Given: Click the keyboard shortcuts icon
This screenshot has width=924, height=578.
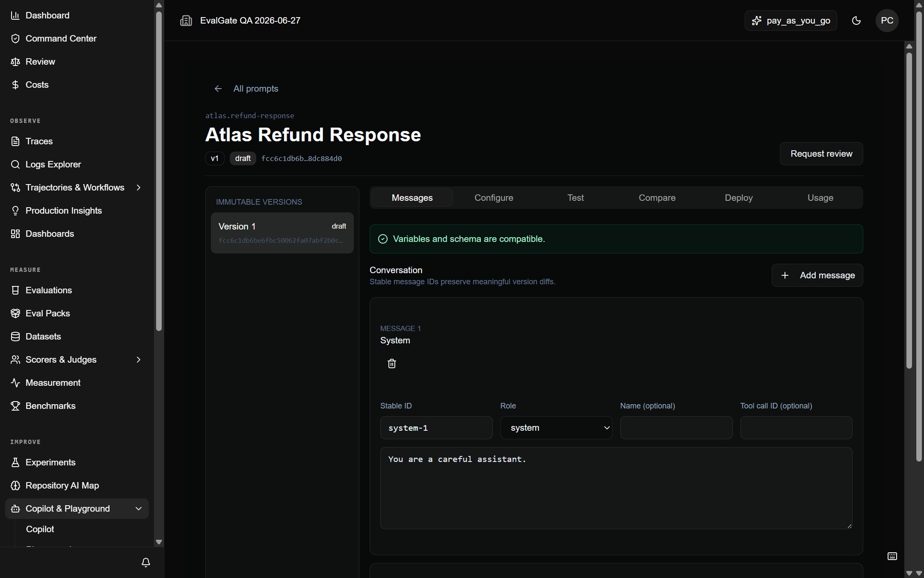Looking at the screenshot, I should 892,556.
